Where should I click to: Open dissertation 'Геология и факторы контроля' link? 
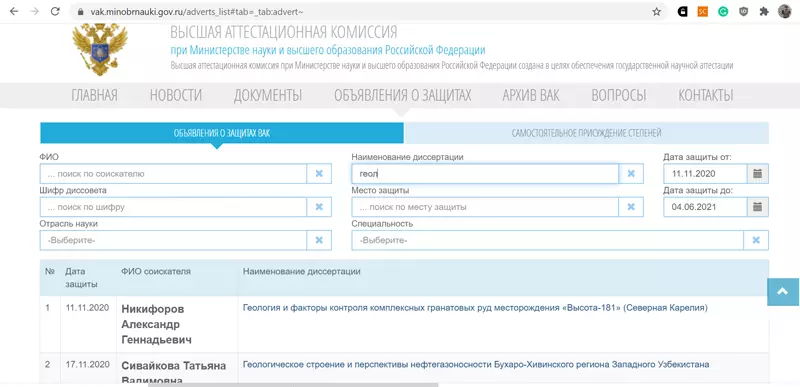point(475,308)
